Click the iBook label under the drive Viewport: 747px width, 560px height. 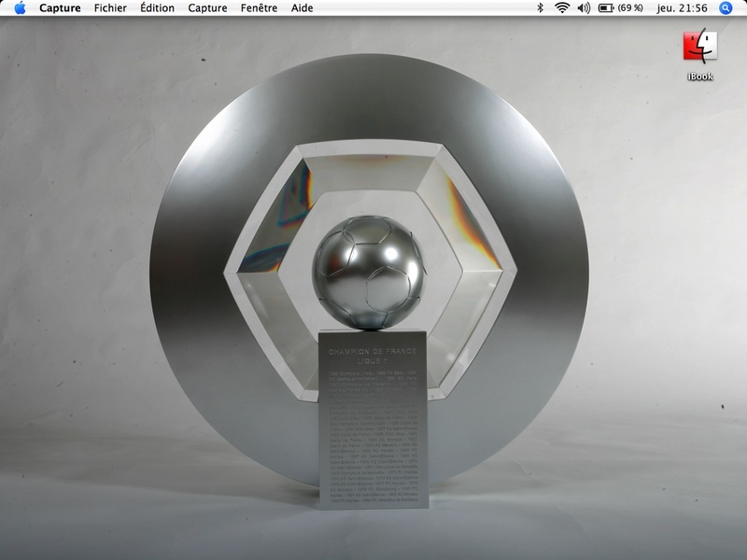(x=699, y=77)
